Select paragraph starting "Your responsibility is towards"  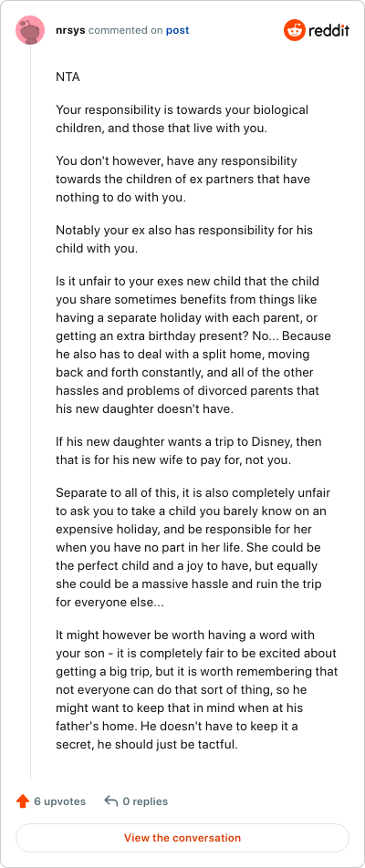pyautogui.click(x=182, y=119)
